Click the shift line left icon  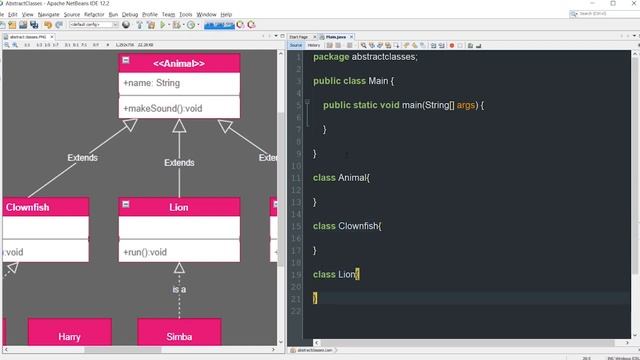tap(433, 45)
